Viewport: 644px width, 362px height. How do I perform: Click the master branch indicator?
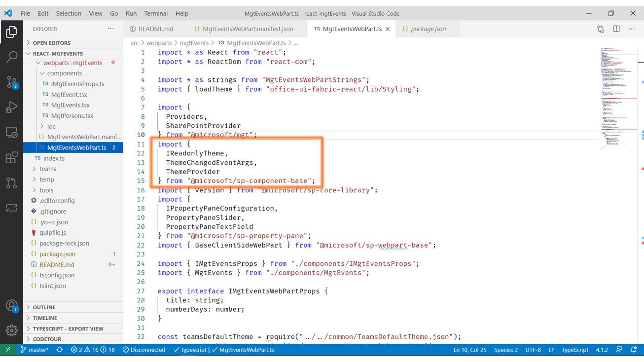tap(35, 350)
